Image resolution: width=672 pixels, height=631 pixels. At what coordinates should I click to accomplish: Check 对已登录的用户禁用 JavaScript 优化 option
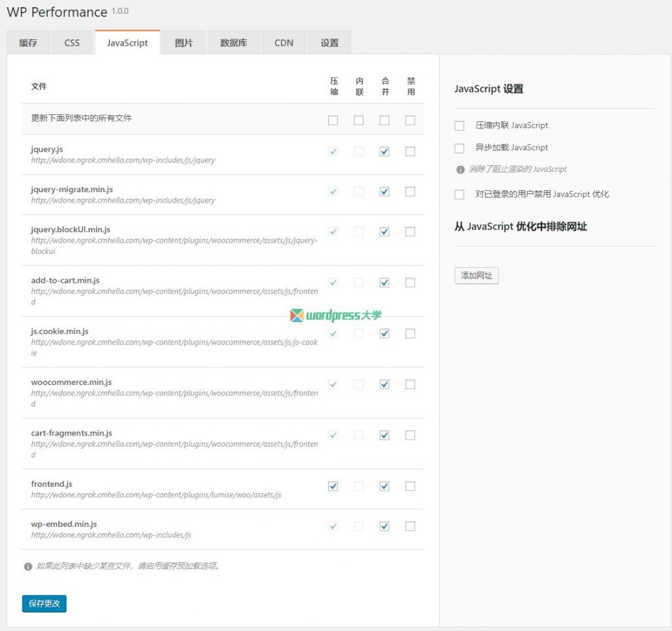pyautogui.click(x=459, y=195)
